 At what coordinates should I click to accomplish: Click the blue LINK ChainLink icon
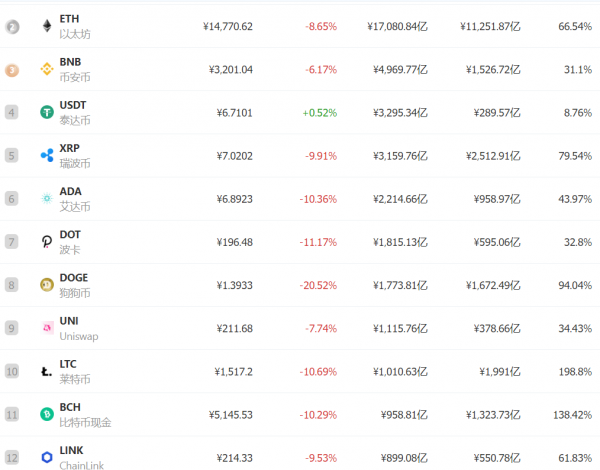pos(46,456)
